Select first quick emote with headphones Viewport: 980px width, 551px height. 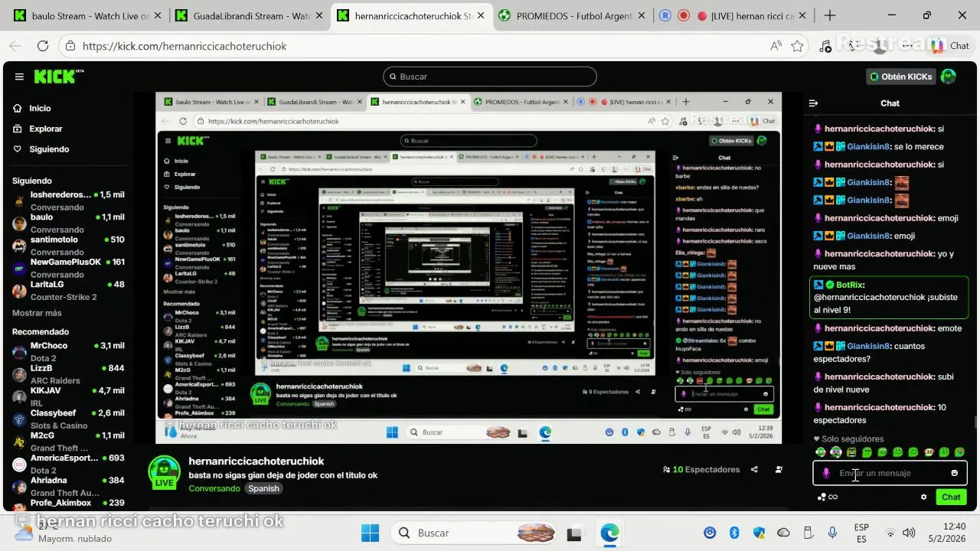tap(821, 452)
